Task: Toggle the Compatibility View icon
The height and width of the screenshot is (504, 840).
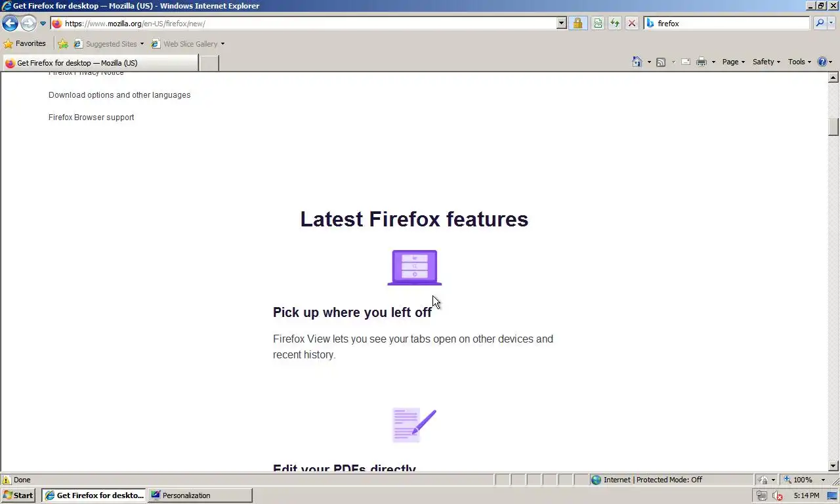Action: pyautogui.click(x=598, y=23)
